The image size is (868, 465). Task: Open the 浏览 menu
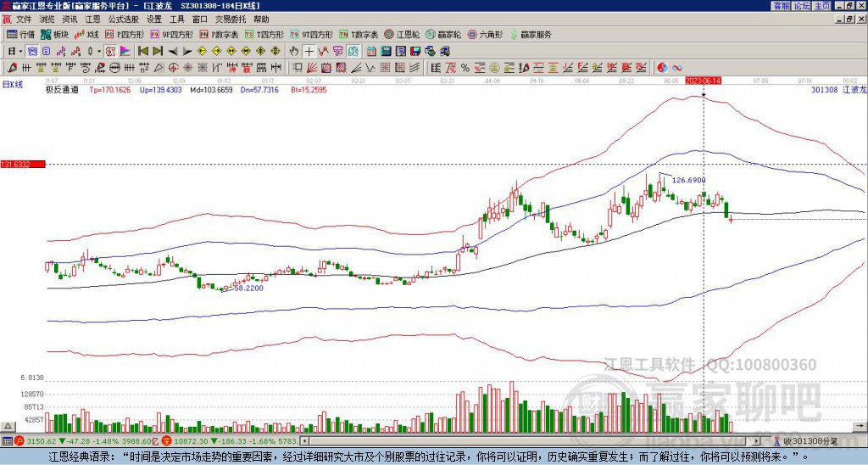pyautogui.click(x=47, y=20)
